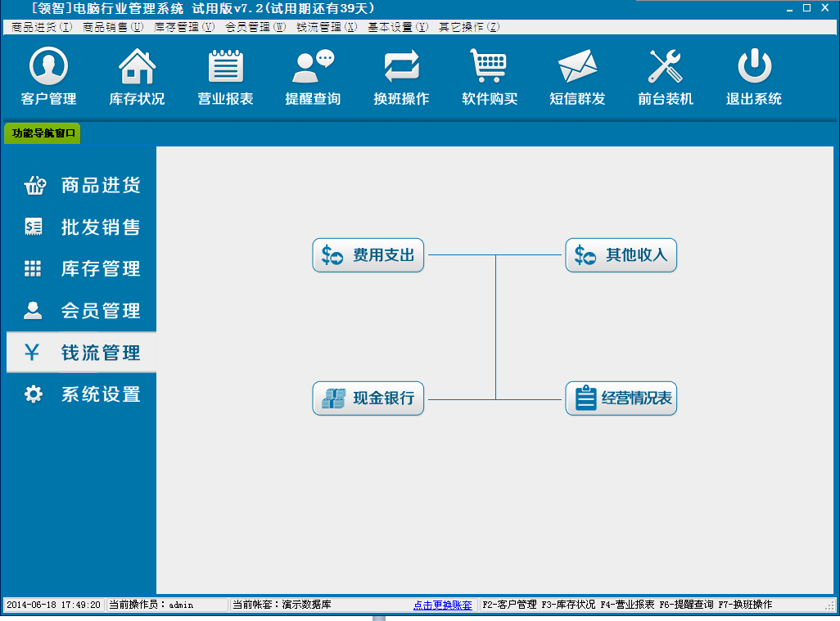Open 前台装机 tools icon
Screen dimensions: 840x621
pos(665,65)
